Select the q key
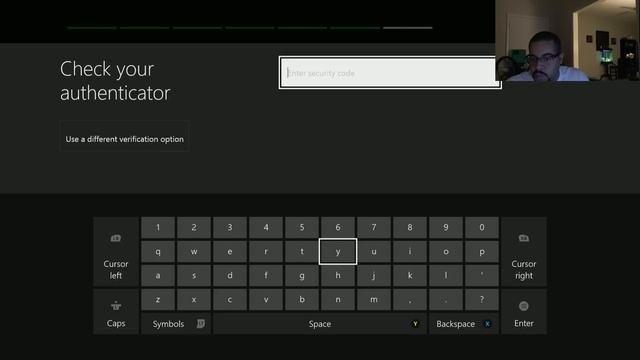The width and height of the screenshot is (640, 360). (x=158, y=251)
